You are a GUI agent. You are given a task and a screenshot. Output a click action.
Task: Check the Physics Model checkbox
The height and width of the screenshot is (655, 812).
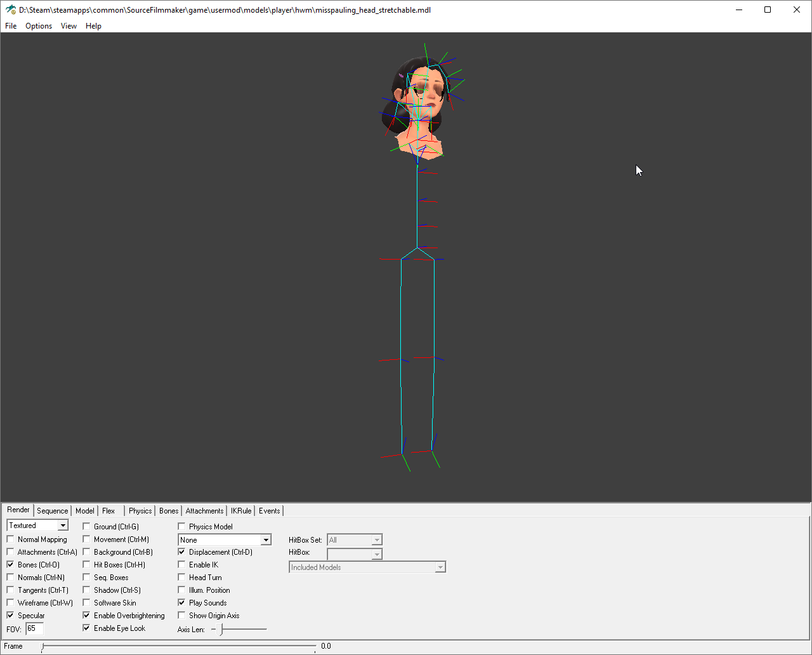(181, 527)
